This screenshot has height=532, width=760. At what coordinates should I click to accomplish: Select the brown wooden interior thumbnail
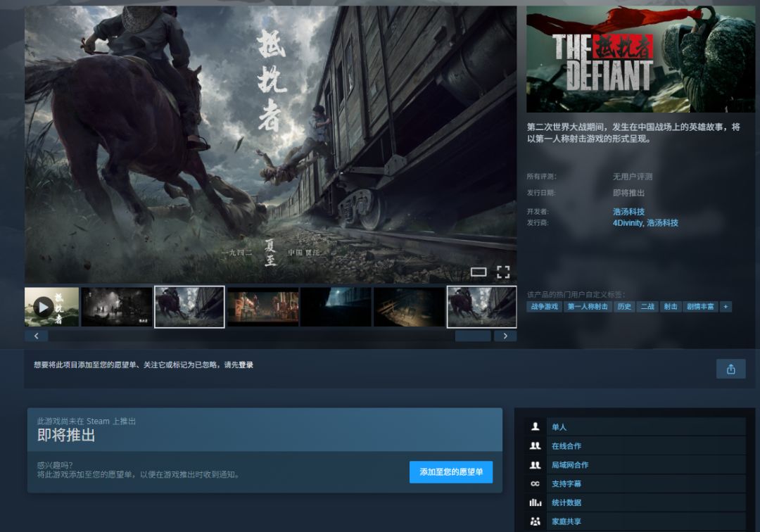click(409, 307)
